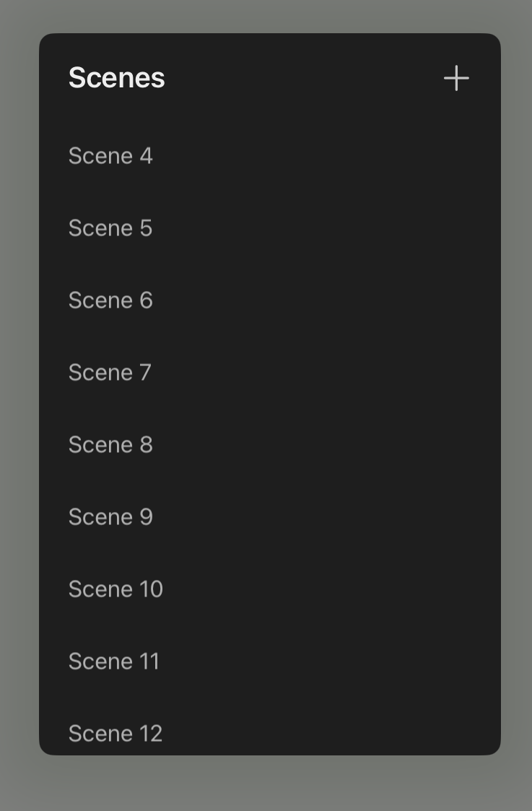Select the scene between Scene 9 and 11
The image size is (532, 811).
[x=115, y=589]
